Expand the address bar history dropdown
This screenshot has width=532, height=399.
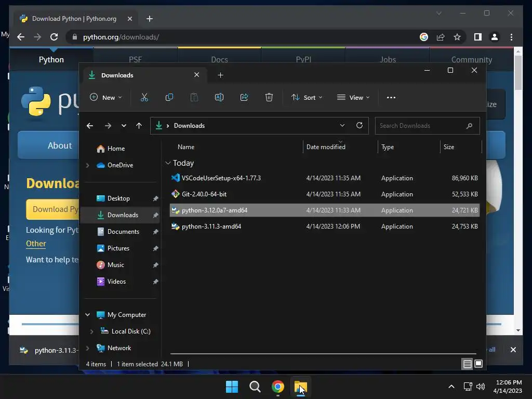pyautogui.click(x=342, y=125)
